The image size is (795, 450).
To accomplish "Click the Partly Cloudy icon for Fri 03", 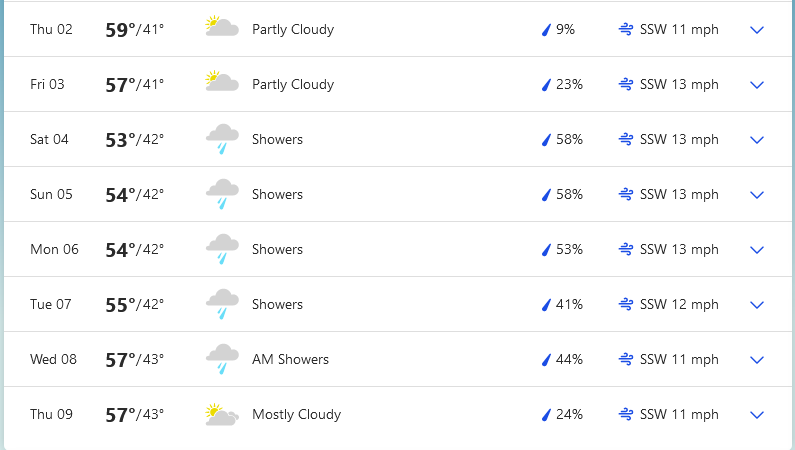I will point(222,81).
